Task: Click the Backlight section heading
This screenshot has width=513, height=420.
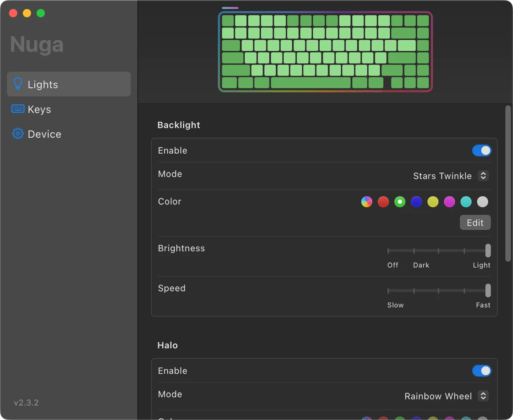Action: point(179,125)
